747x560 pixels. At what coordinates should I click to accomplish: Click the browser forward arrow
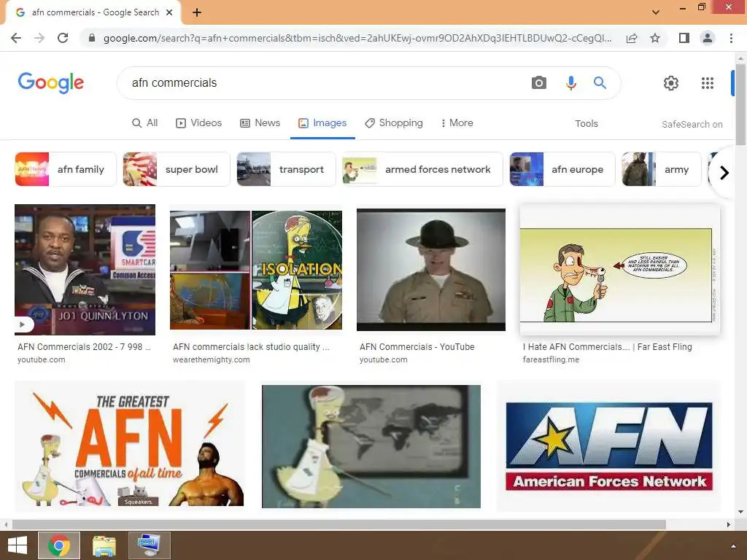[39, 38]
